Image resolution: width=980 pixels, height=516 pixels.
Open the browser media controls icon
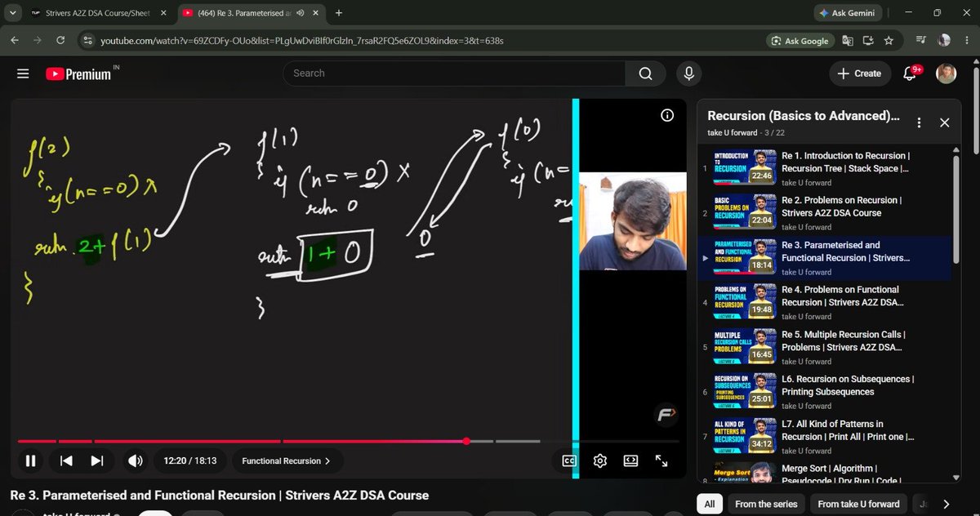tap(921, 41)
